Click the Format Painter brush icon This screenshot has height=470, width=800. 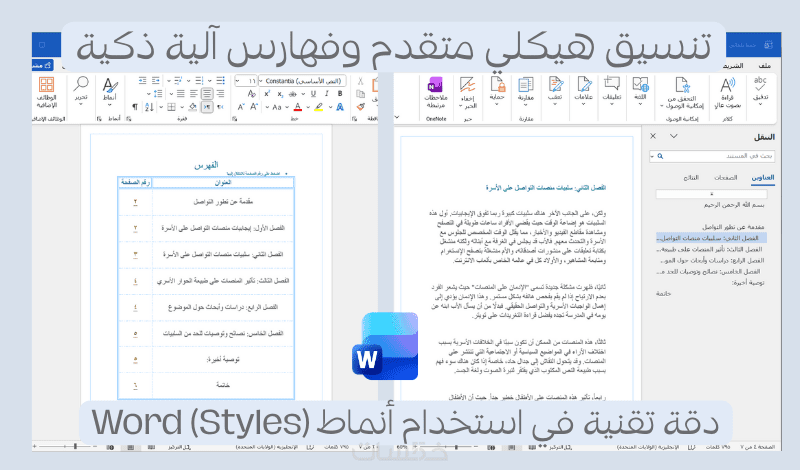361,107
